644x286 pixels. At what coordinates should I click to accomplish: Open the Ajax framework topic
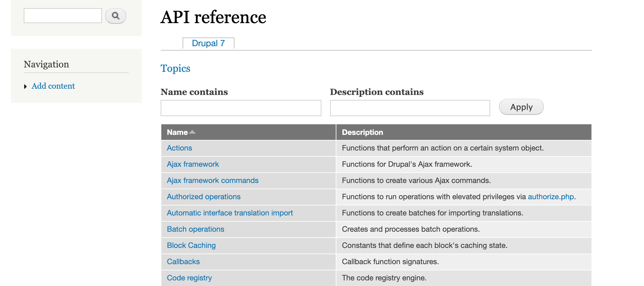tap(193, 164)
